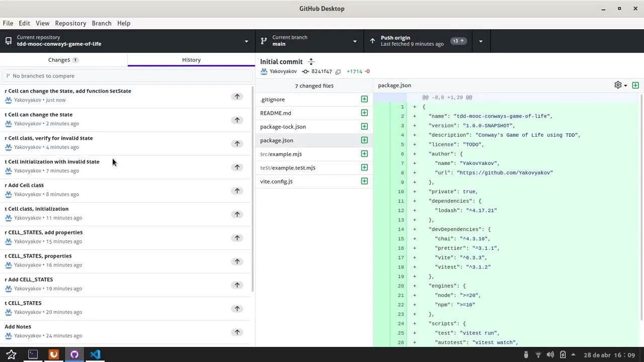Open the View menu
644x362 pixels.
click(x=42, y=23)
